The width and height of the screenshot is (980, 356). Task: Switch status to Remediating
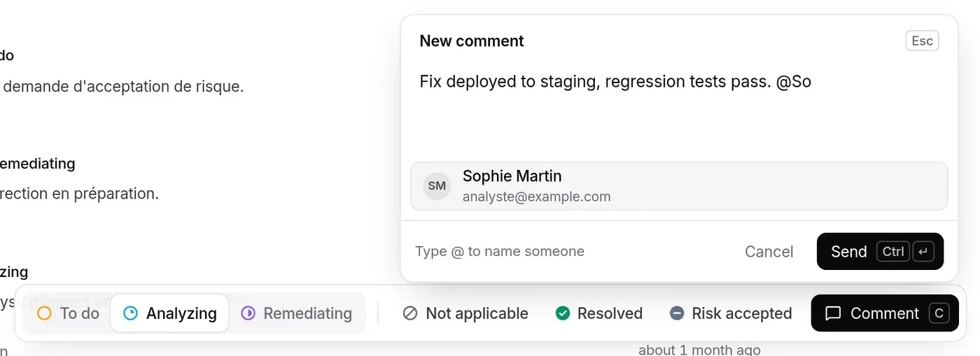pyautogui.click(x=296, y=313)
